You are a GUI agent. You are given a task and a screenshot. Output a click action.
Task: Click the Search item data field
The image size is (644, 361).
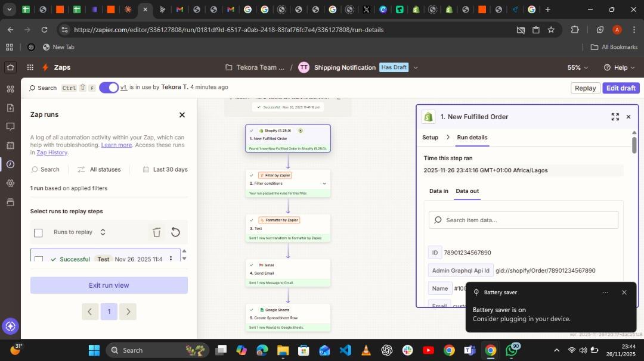pyautogui.click(x=524, y=220)
